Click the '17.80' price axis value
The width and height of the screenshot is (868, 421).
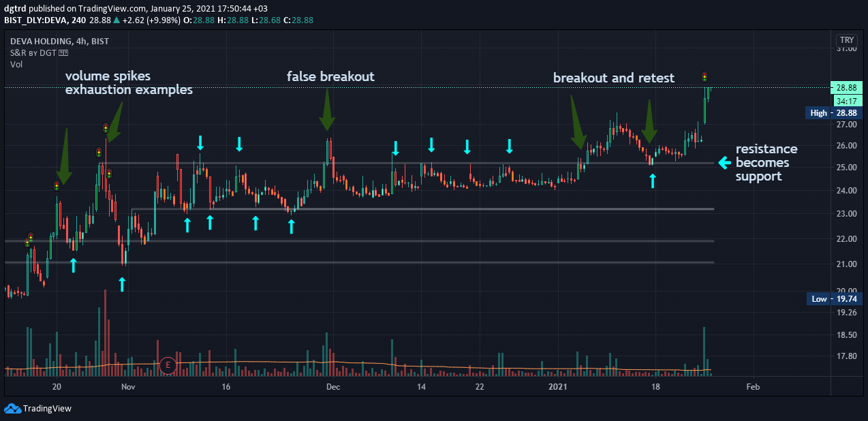click(x=846, y=356)
